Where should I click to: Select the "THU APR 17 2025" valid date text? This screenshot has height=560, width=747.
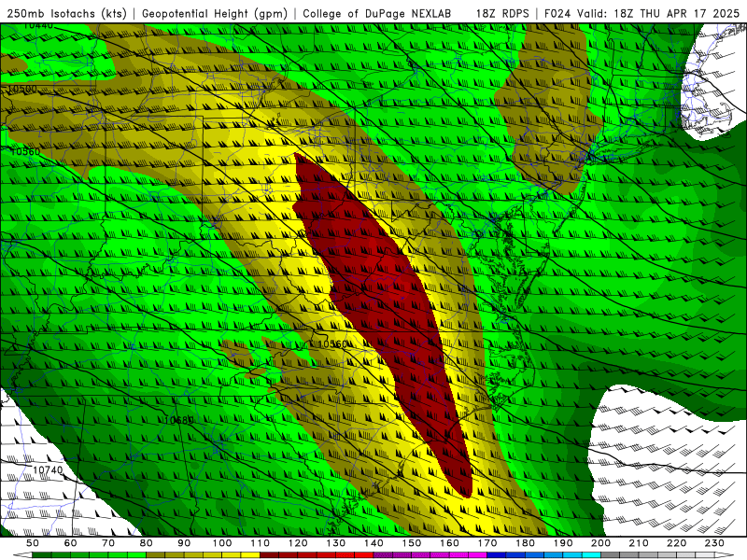[689, 14]
